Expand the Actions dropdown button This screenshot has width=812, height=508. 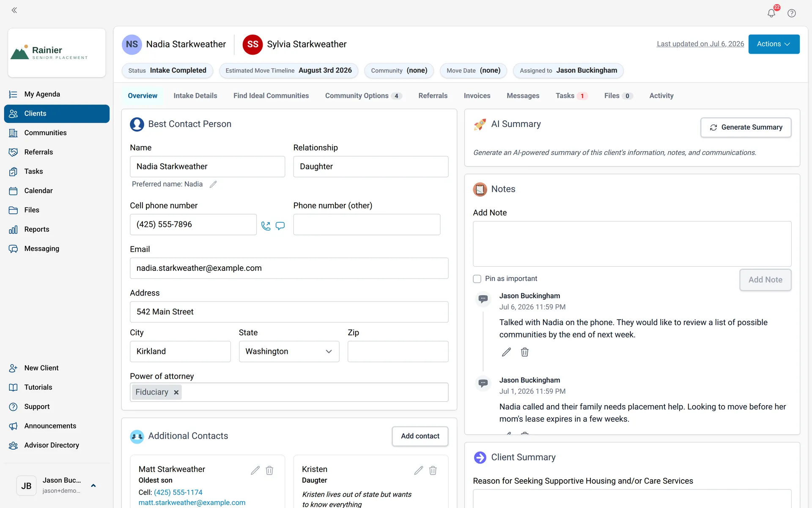pyautogui.click(x=774, y=44)
